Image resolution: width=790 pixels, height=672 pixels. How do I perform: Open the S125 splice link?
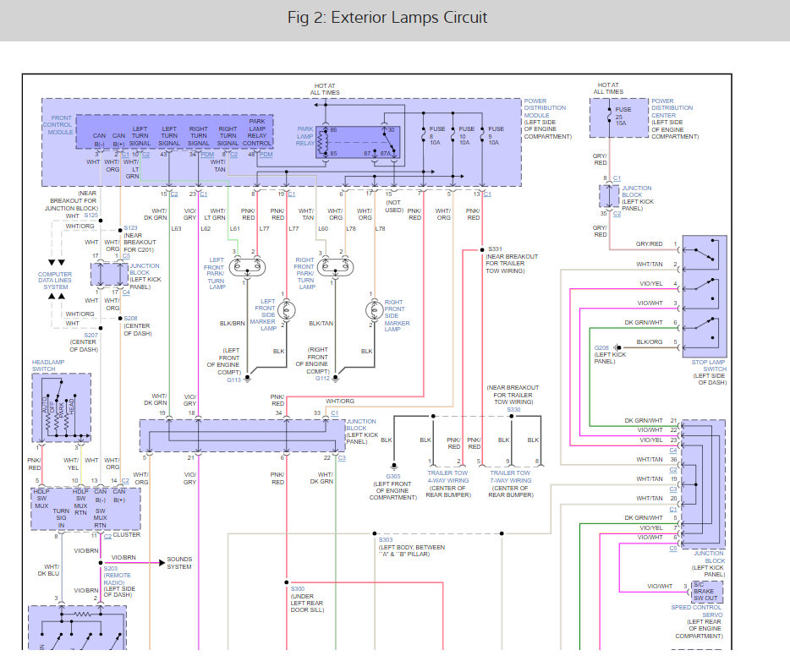click(91, 216)
